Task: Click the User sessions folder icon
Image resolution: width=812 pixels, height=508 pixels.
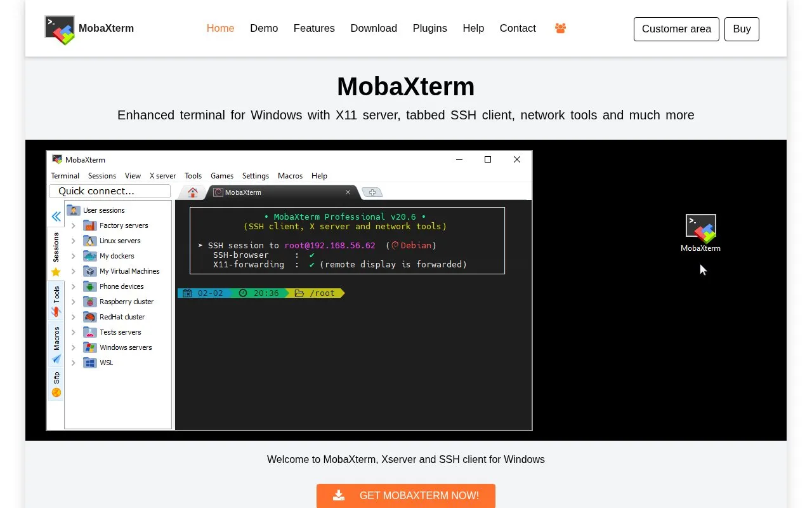Action: pyautogui.click(x=74, y=210)
